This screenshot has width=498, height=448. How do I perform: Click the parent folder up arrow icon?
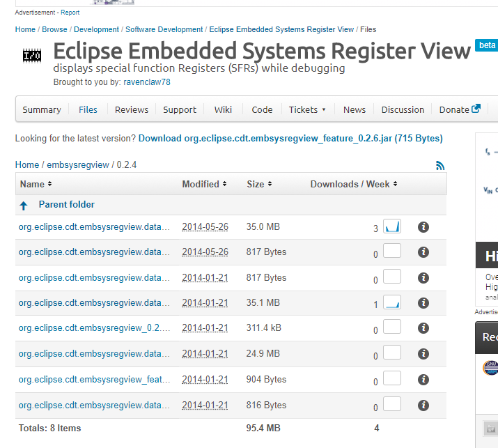pyautogui.click(x=24, y=206)
